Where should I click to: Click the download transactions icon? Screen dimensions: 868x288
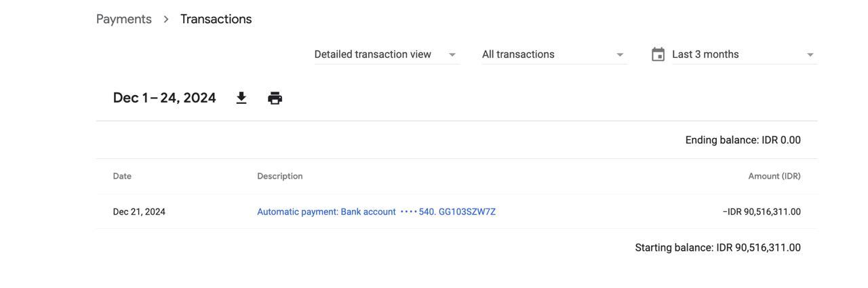point(241,98)
